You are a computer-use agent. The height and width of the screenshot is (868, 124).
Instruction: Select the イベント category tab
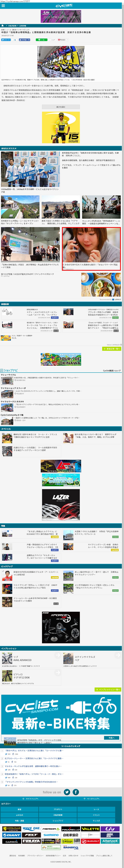pos(96,815)
